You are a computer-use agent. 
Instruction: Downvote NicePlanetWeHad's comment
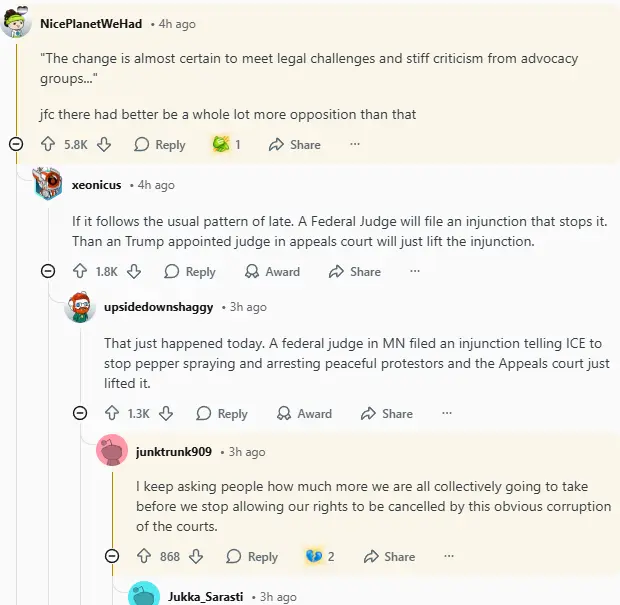104,144
